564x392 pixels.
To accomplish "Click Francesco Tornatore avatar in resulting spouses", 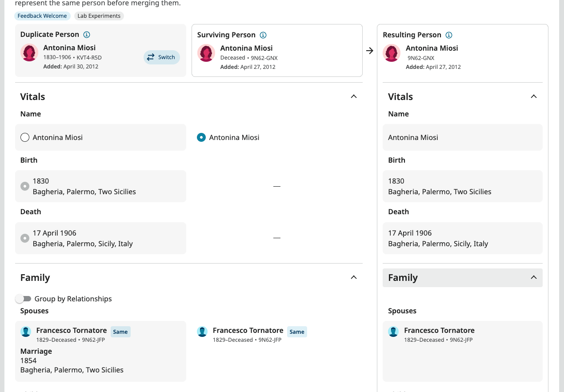I will [393, 332].
